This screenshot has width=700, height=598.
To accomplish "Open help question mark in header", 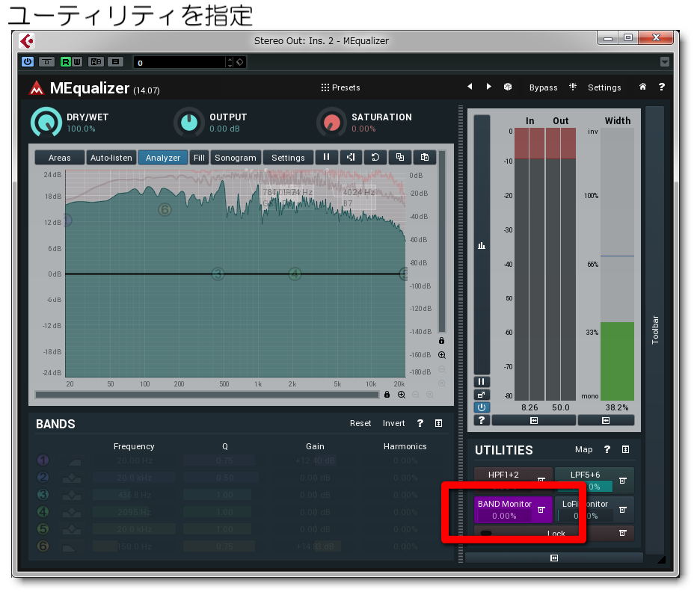I will (662, 87).
